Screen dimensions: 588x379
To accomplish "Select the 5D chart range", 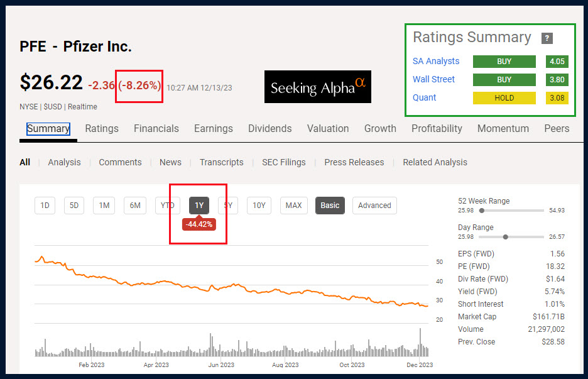I will coord(74,206).
